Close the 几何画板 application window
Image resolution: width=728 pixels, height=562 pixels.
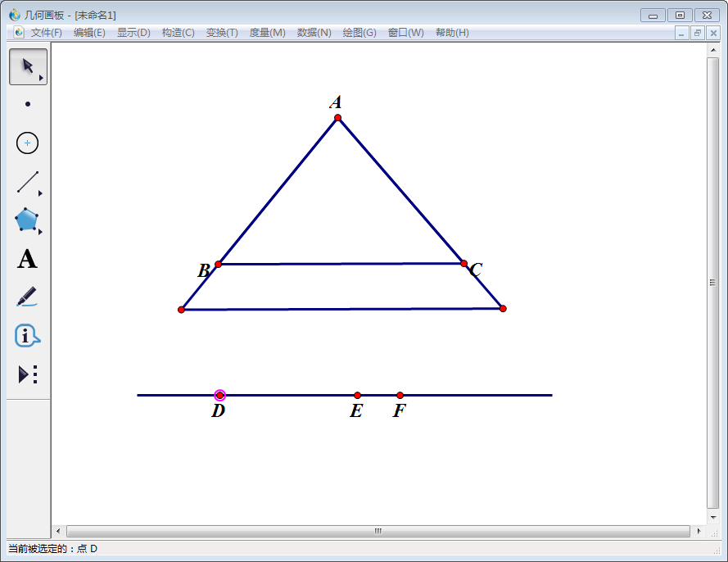707,16
